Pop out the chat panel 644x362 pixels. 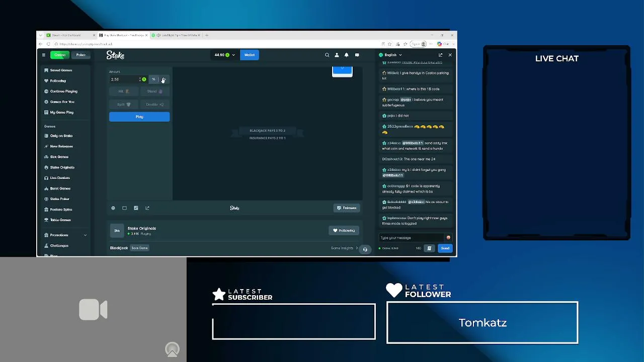(x=440, y=55)
